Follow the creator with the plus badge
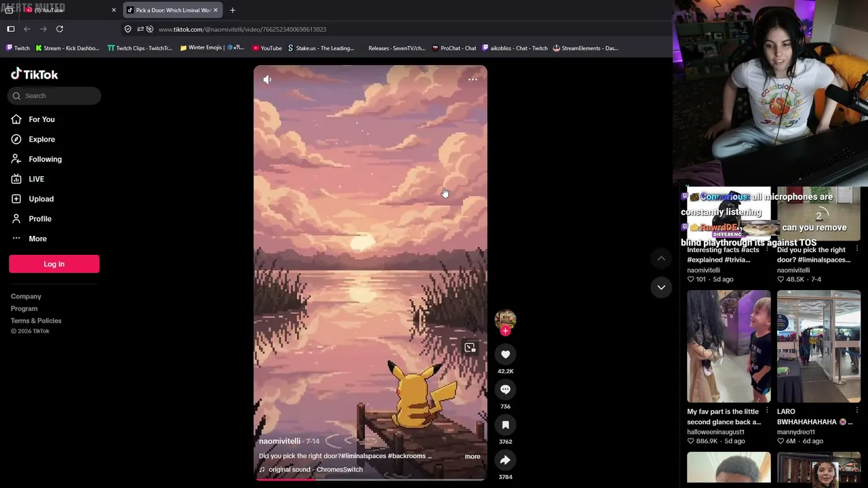The height and width of the screenshot is (488, 868). (505, 331)
